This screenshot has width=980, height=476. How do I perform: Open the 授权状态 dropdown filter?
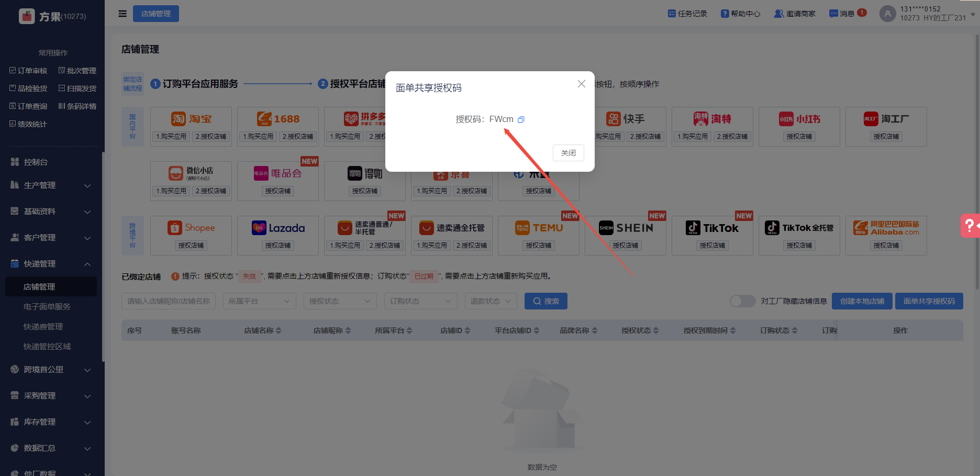pyautogui.click(x=340, y=301)
